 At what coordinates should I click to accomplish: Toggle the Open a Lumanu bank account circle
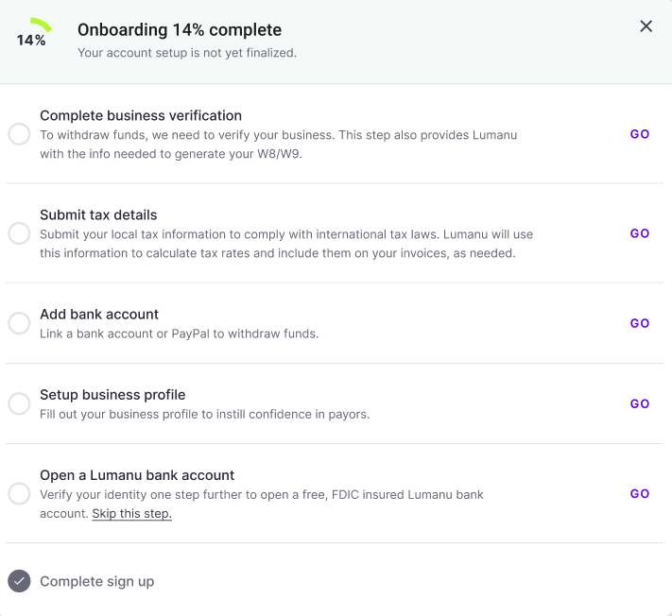[x=19, y=493]
